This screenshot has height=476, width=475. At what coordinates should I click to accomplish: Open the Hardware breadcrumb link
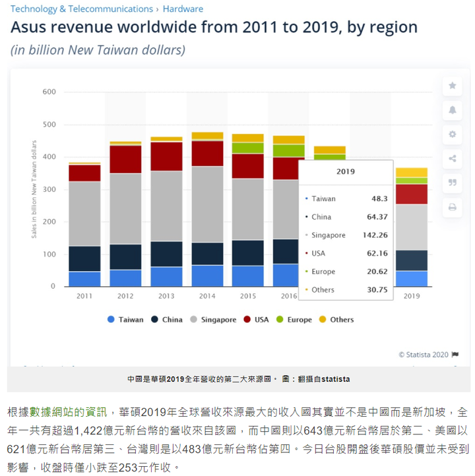[x=183, y=9]
